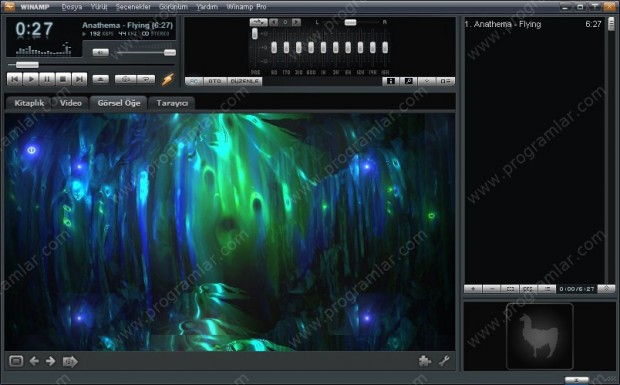
Task: Click the DÜZENLE equalizer button
Action: 244,81
